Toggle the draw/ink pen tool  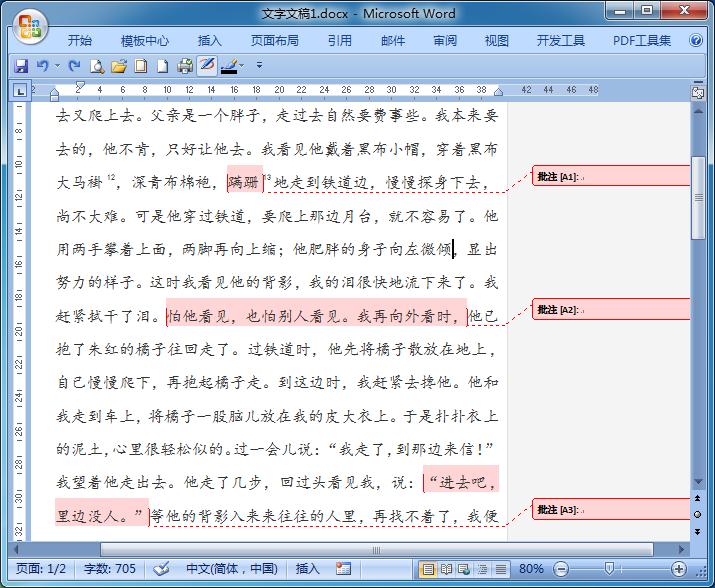[x=207, y=66]
